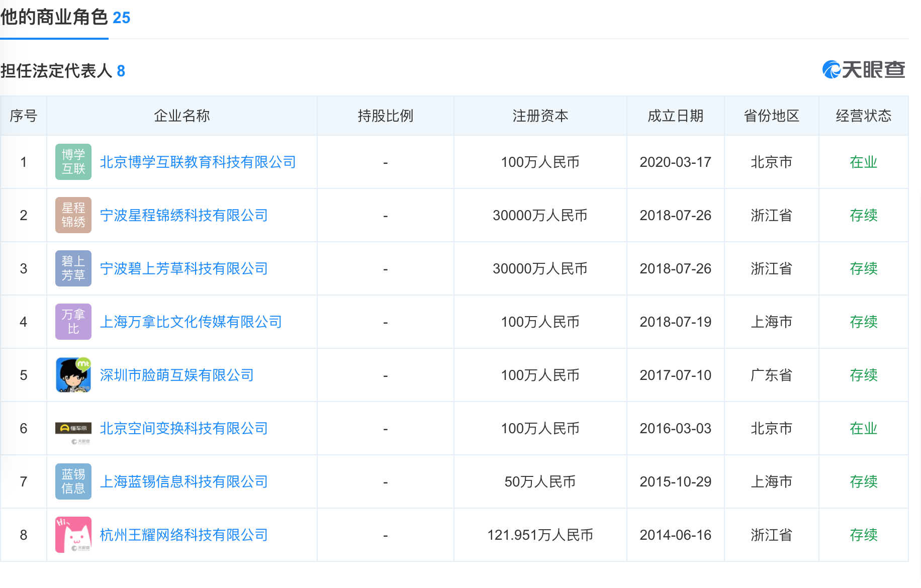The width and height of the screenshot is (921, 588).
Task: Open 北京博学互联教育科技有限公司 company link
Action: click(198, 162)
